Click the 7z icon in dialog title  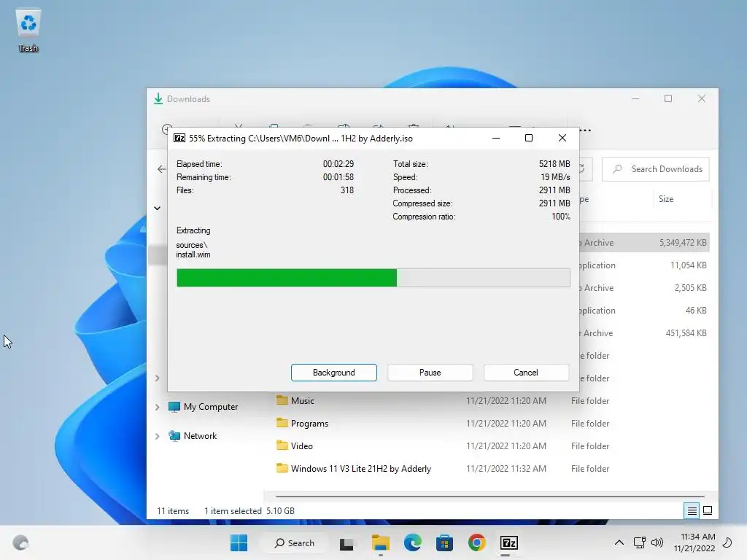tap(179, 138)
